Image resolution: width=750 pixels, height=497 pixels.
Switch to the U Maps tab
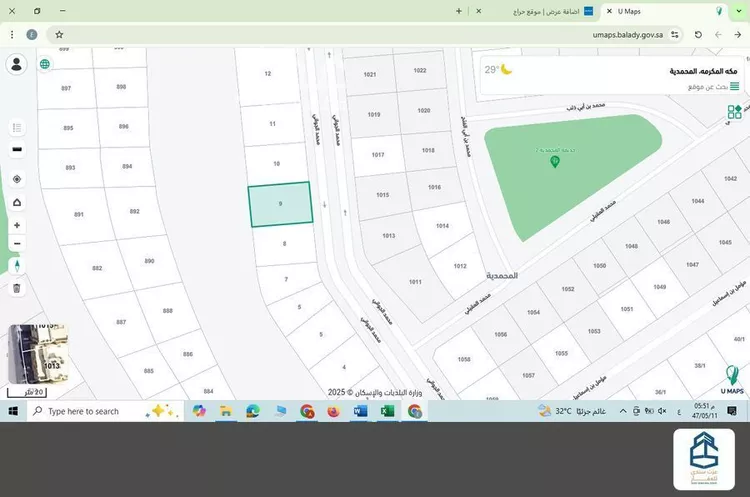tap(655, 11)
